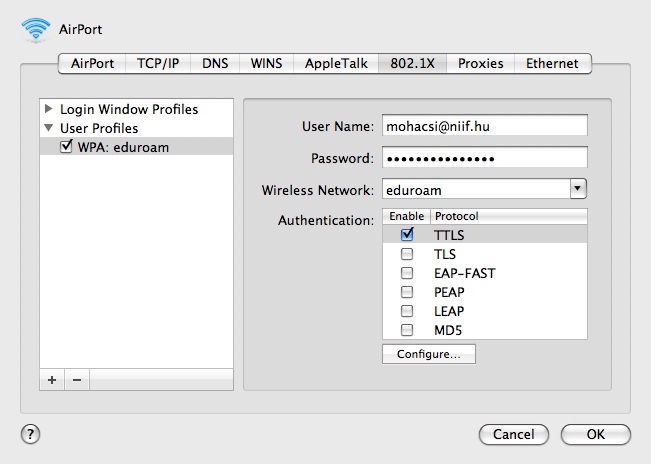Add a new profile with plus button
Image resolution: width=651 pixels, height=464 pixels.
(53, 380)
